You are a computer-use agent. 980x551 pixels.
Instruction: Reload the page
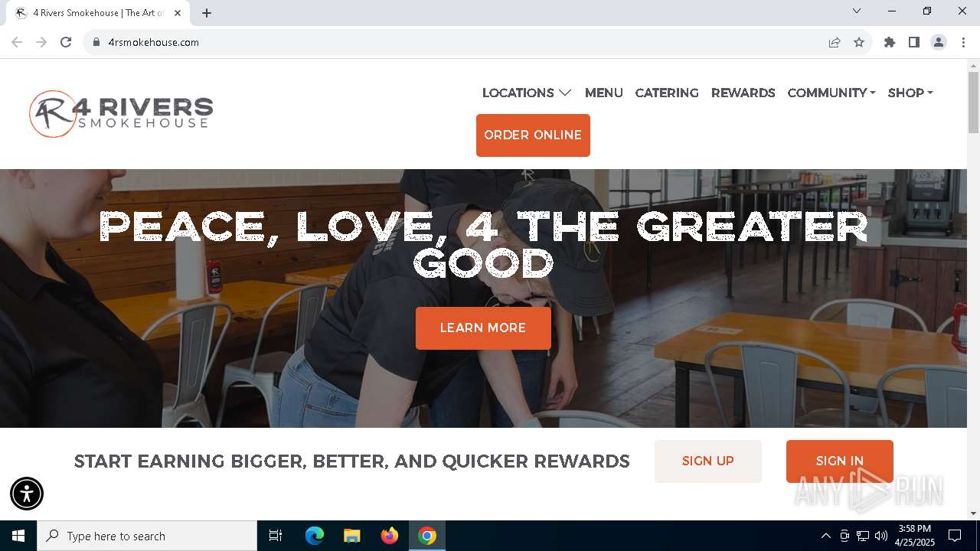click(66, 42)
